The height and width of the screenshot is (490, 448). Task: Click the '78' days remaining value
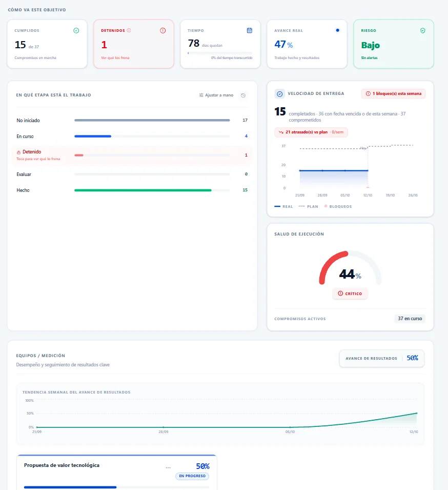coord(194,43)
